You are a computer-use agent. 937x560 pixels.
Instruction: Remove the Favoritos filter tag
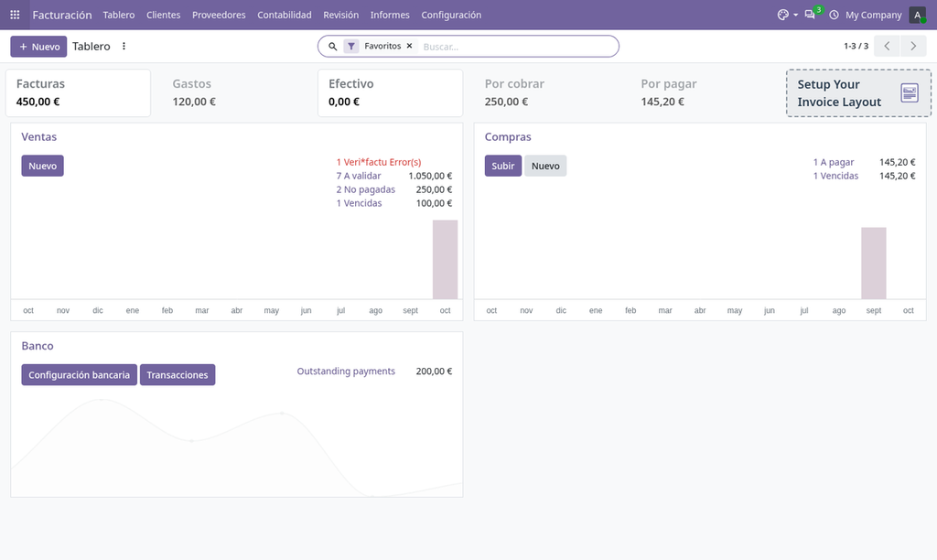(409, 46)
